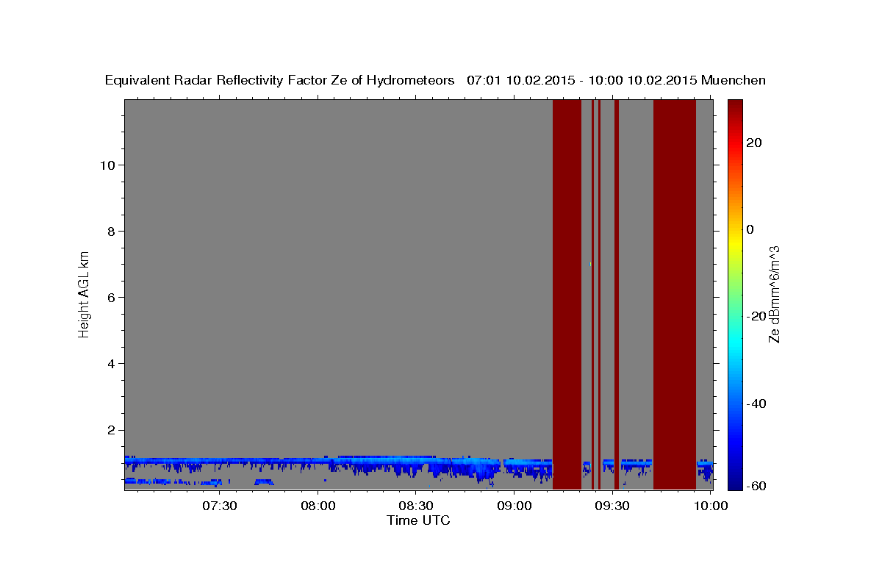Click the colorbar value -20

coord(756,317)
